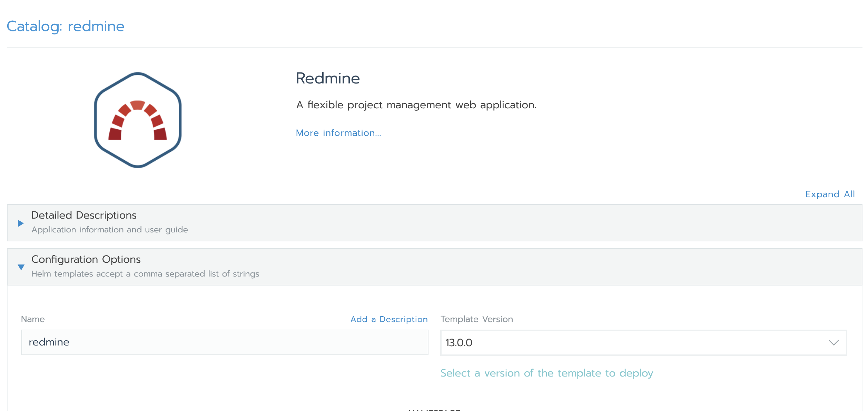Click the Catalog: redmine page heading

66,26
